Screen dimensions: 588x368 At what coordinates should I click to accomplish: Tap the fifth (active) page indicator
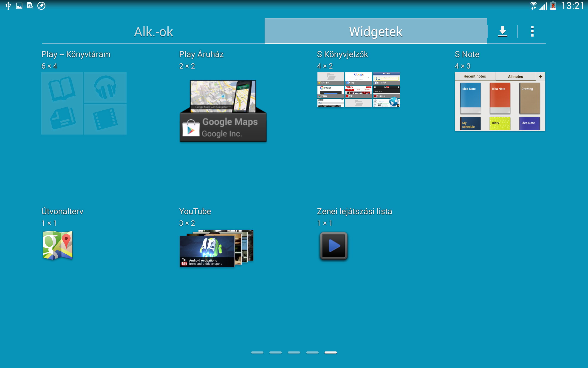tap(331, 352)
